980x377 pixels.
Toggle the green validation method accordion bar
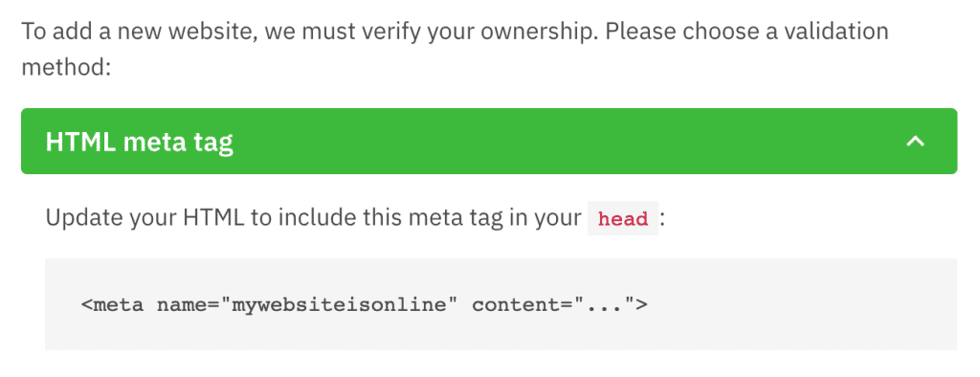pos(489,142)
